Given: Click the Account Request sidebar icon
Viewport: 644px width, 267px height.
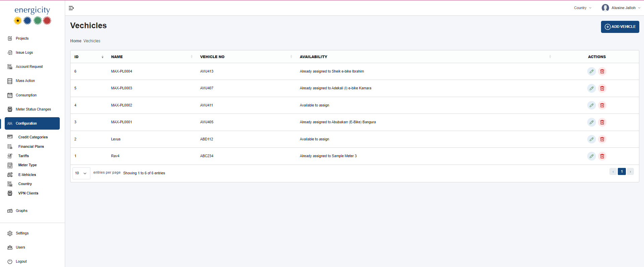Looking at the screenshot, I should coord(10,67).
